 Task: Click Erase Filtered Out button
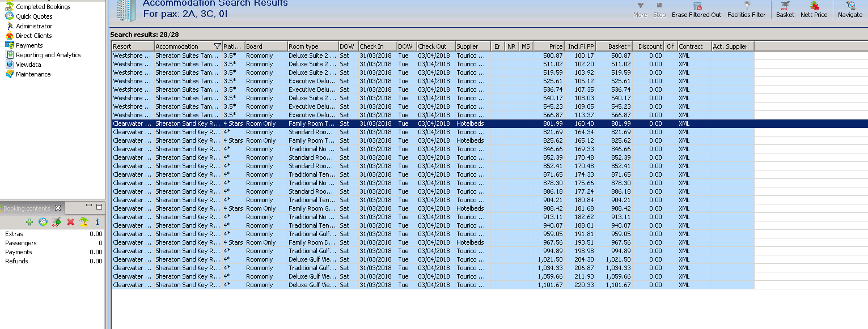696,10
